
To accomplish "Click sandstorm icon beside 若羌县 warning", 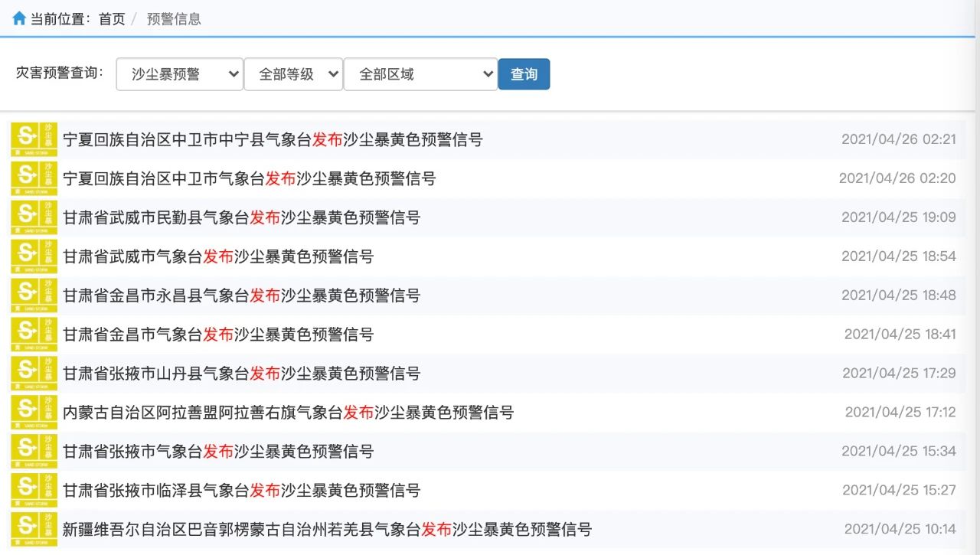I will pyautogui.click(x=34, y=530).
